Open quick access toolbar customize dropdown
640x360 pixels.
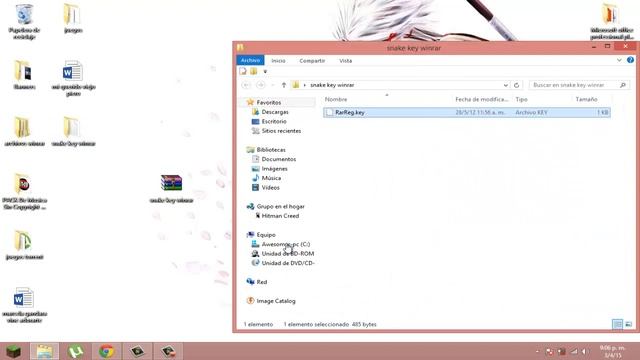point(265,71)
